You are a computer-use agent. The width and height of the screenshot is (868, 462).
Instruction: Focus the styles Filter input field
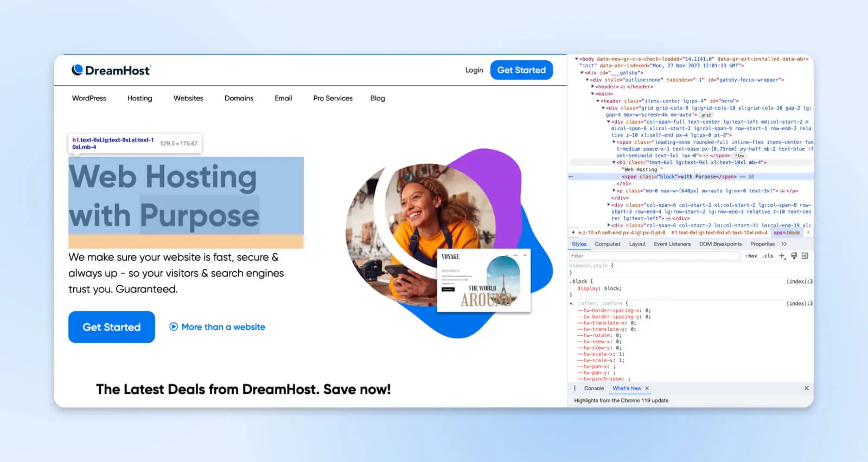coord(655,256)
